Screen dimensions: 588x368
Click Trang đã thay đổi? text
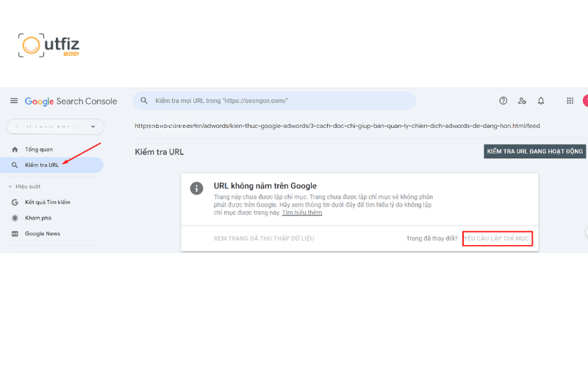point(431,238)
